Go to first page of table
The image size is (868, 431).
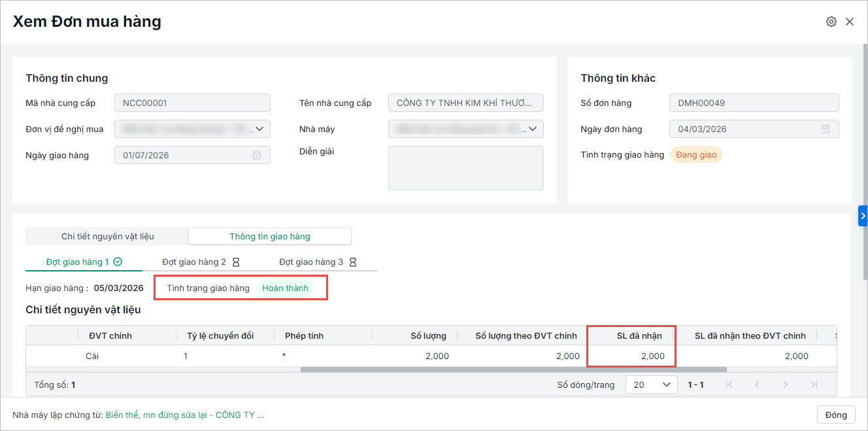(x=729, y=385)
